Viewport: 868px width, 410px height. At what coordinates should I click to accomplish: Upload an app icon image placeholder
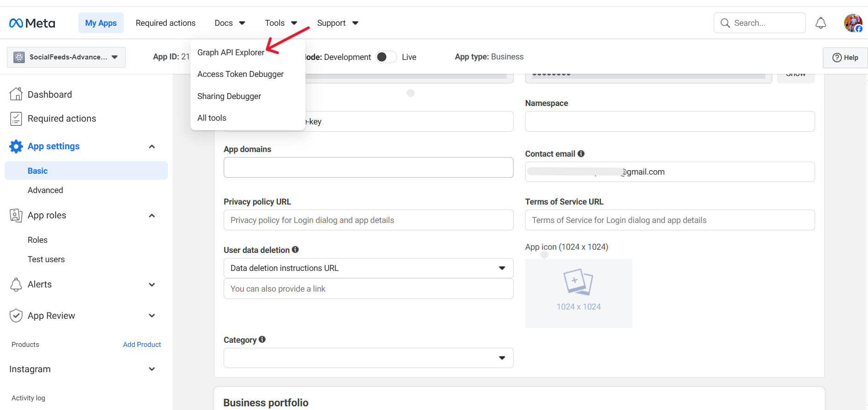tap(579, 293)
